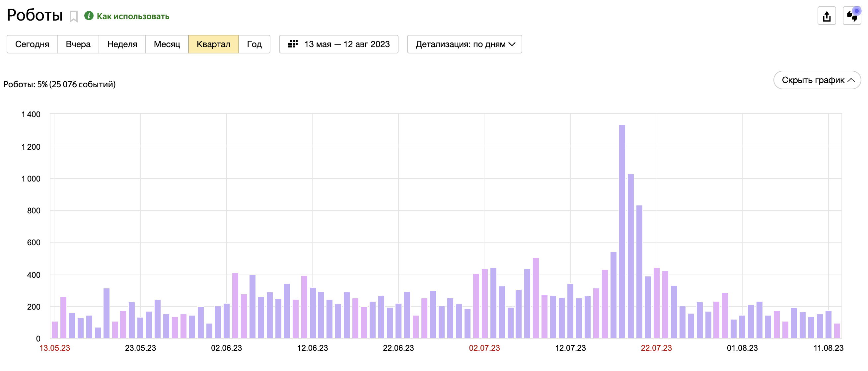Click the calendar grid icon

(x=292, y=44)
